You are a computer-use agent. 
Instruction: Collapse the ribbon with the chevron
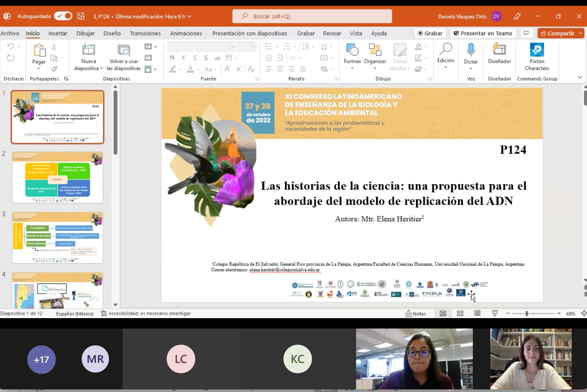(580, 77)
